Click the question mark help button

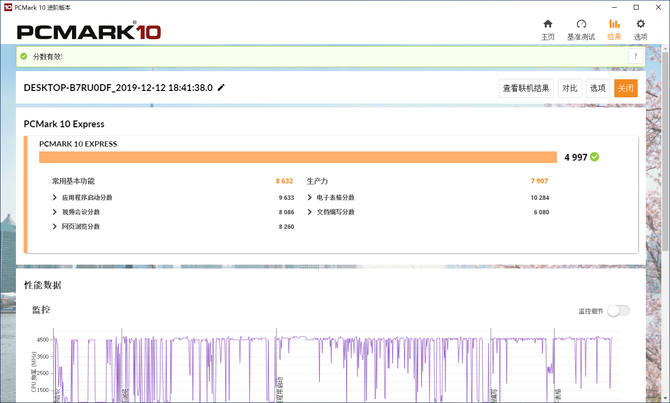click(635, 56)
